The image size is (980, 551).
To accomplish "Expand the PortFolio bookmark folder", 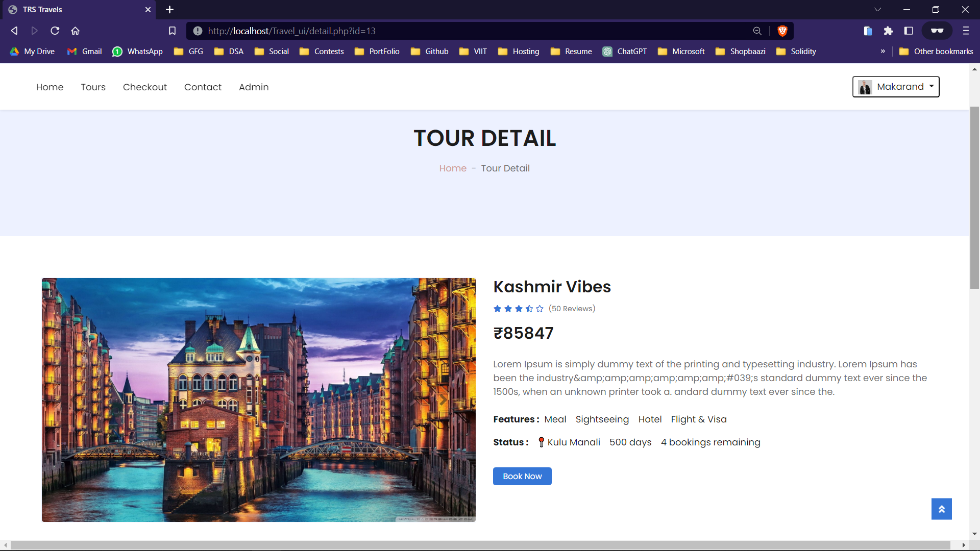I will click(x=377, y=52).
